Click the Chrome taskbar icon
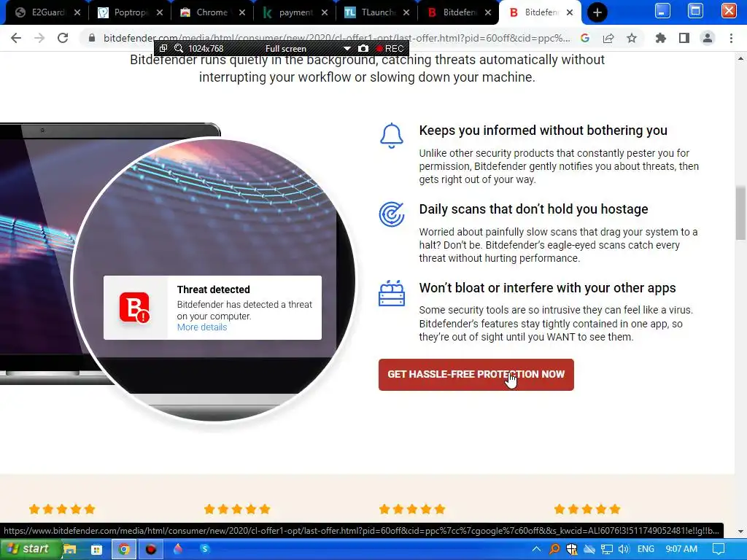The image size is (747, 560). point(124,550)
